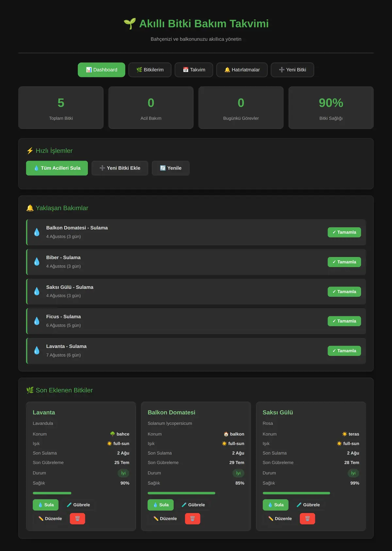The width and height of the screenshot is (392, 551).
Task: Click the '85%' health value
Action: tap(240, 483)
